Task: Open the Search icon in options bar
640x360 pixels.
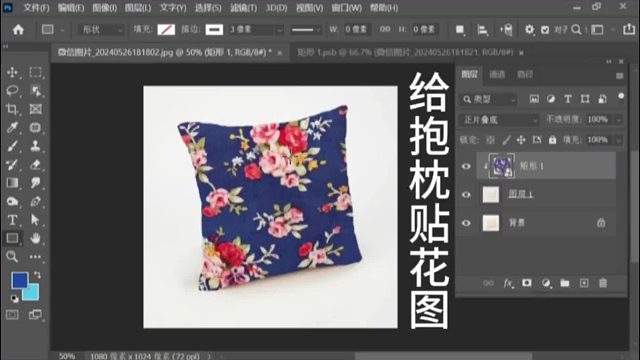Action: [576, 29]
